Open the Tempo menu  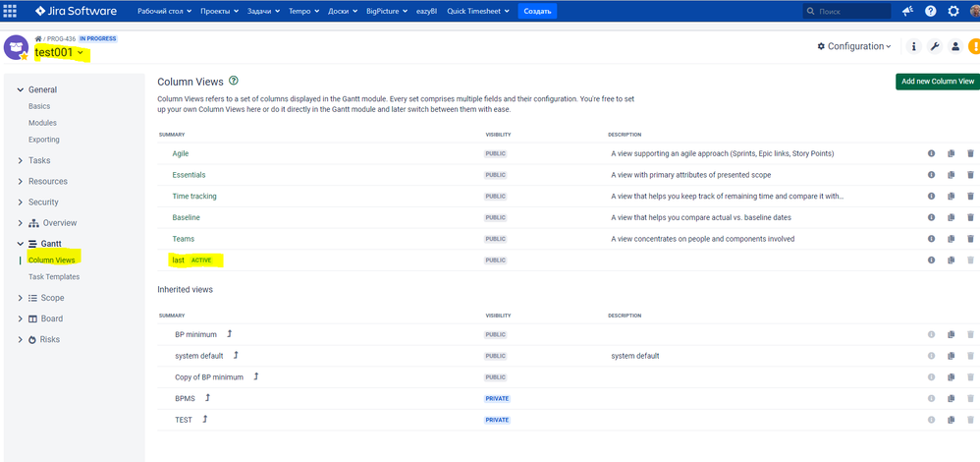(304, 11)
